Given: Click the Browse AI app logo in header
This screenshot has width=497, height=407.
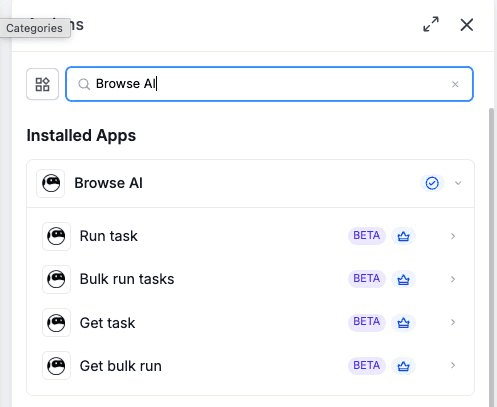Looking at the screenshot, I should point(51,183).
